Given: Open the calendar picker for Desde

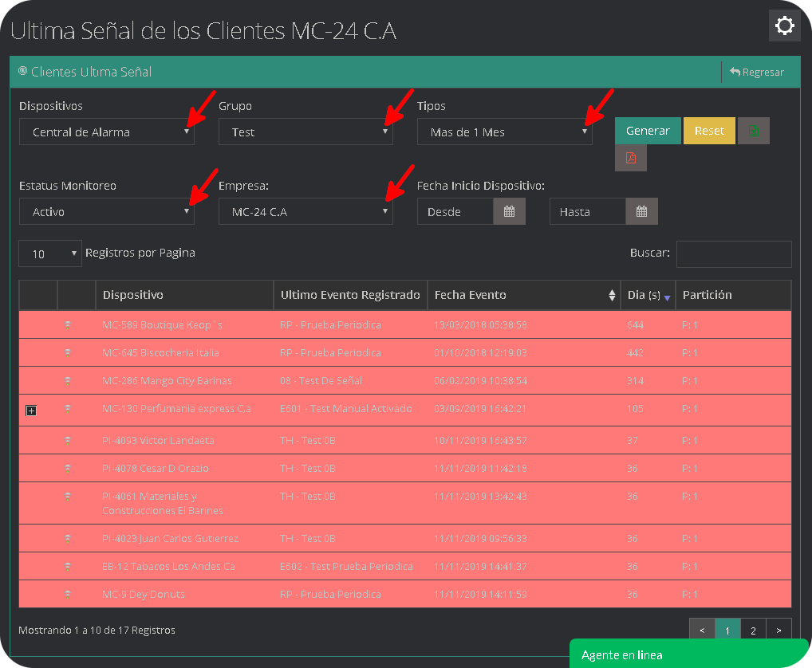Looking at the screenshot, I should [509, 211].
